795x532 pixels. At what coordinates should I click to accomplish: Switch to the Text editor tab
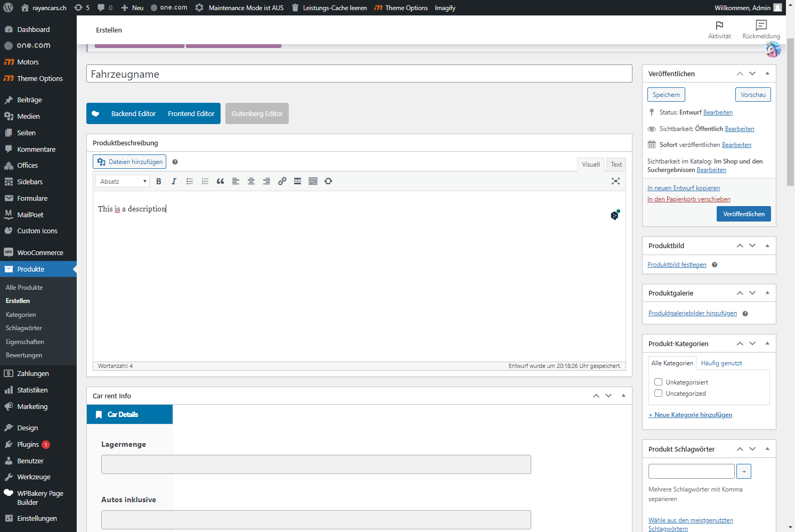point(616,165)
